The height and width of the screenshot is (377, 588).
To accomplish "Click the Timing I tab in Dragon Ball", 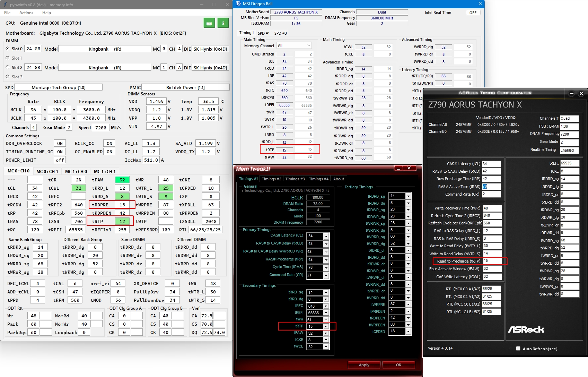I will point(246,33).
